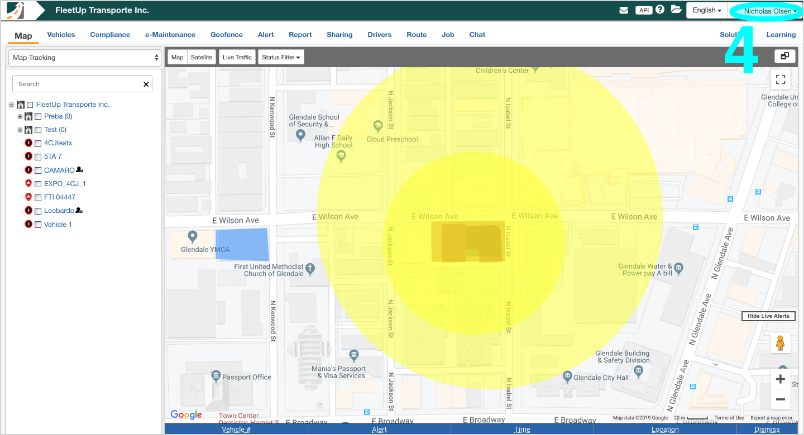804x435 pixels.
Task: Switch to the Vehicles tab
Action: [x=61, y=34]
